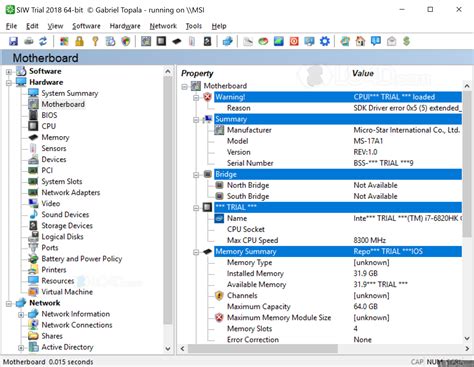474x367 pixels.
Task: Select the Ports tree item
Action: 50,248
